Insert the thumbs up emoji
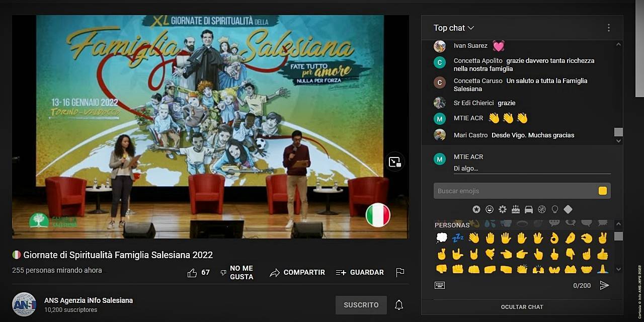The width and height of the screenshot is (644, 322). (x=602, y=254)
